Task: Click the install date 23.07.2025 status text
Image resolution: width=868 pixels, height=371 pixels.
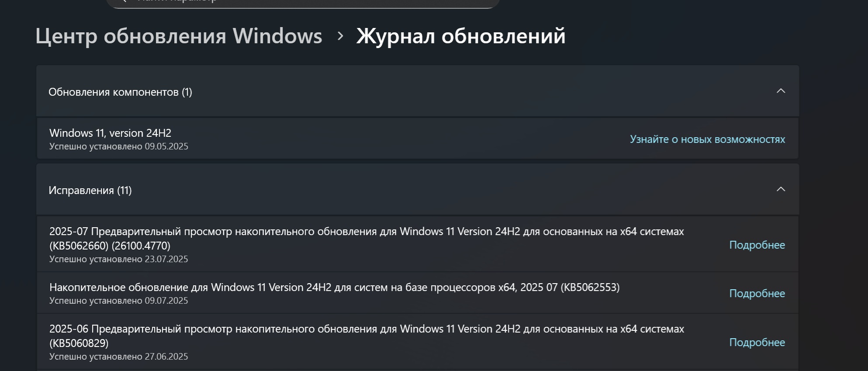Action: (x=118, y=259)
